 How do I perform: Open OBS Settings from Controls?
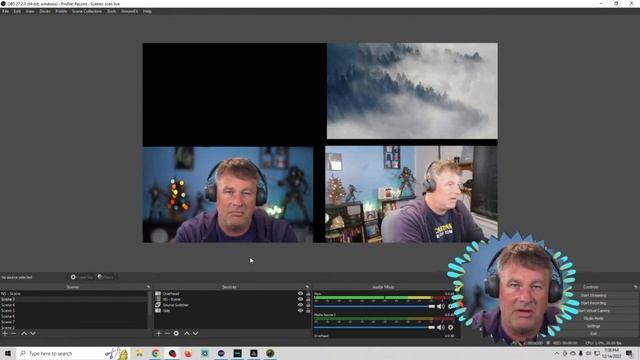coord(593,326)
